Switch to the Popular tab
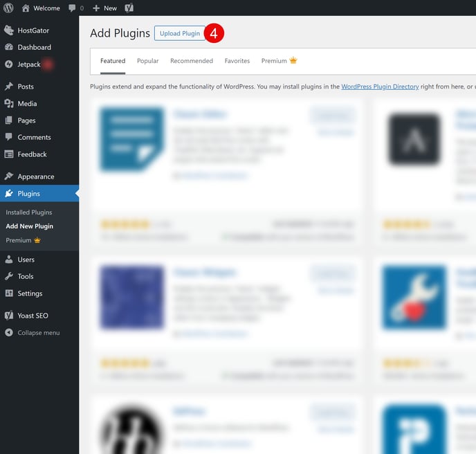 [x=148, y=61]
